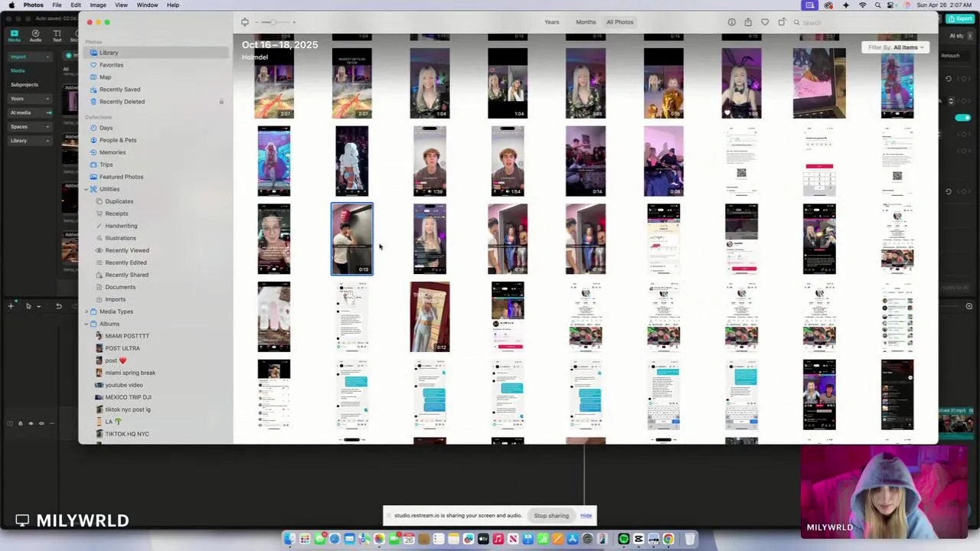Click the zoom-in plus beside thumbnail size slider

click(294, 22)
